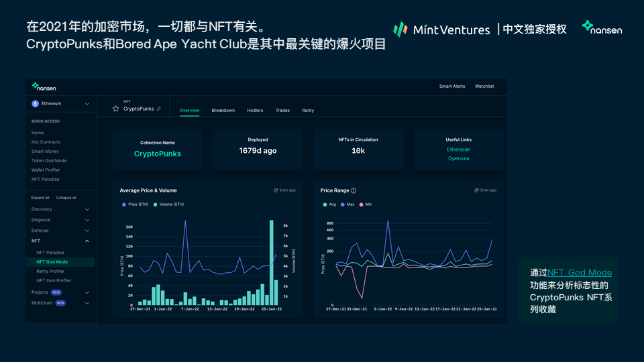
Task: Expand the Multichain section
Action: coord(87,303)
